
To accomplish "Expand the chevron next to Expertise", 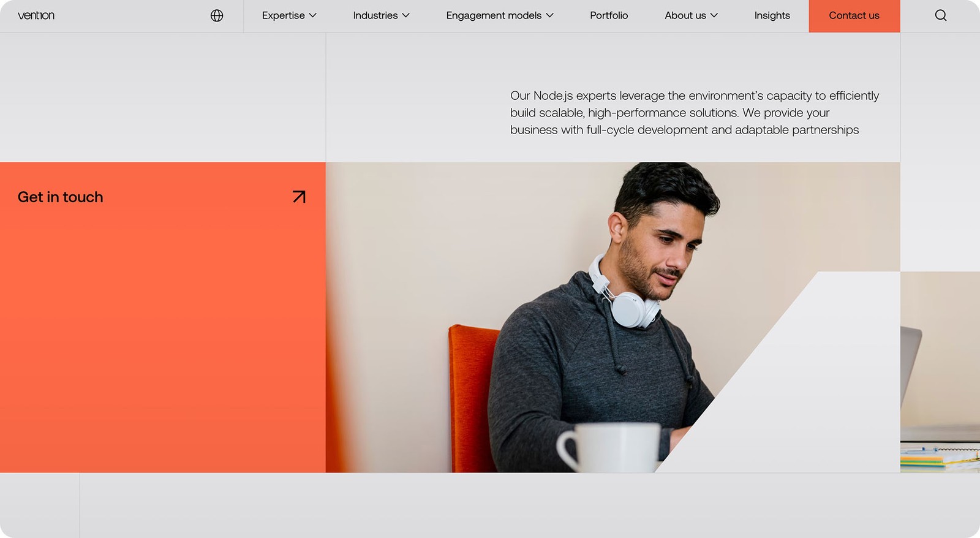I will [x=313, y=15].
